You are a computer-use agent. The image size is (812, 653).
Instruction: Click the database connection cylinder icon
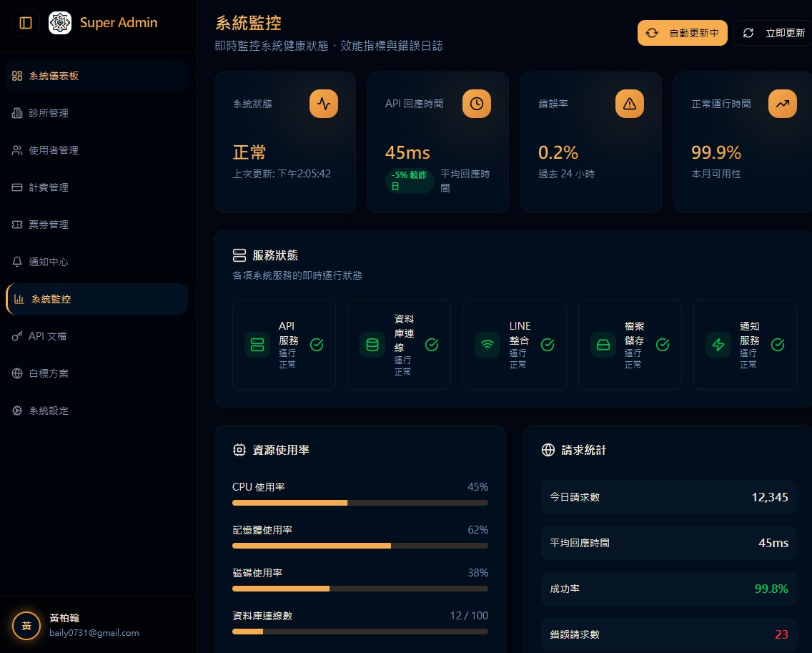[x=372, y=345]
